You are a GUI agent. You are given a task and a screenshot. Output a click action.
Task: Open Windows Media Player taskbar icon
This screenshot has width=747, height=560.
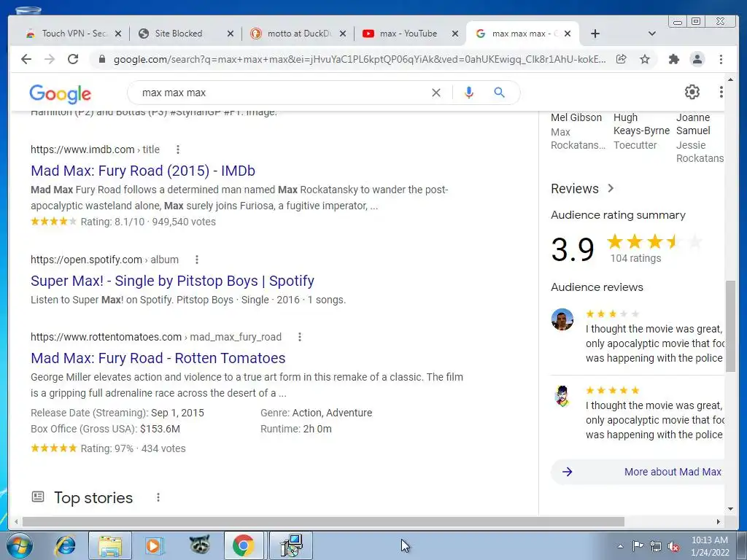(154, 545)
